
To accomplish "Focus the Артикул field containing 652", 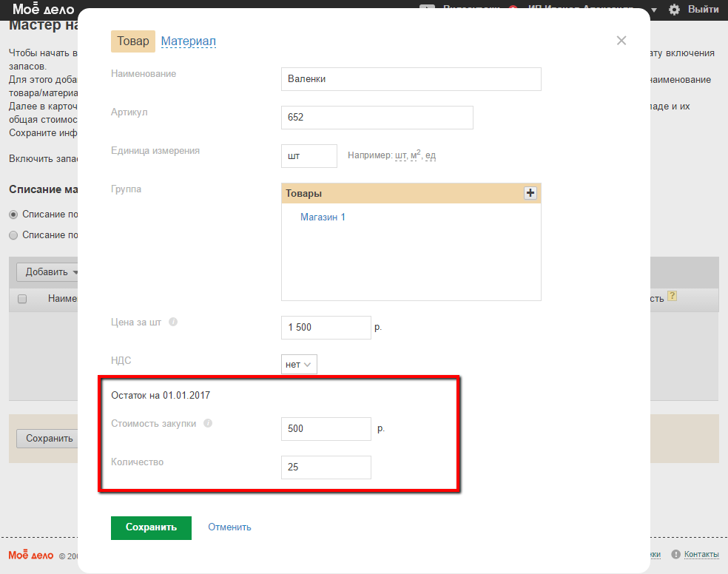I will (x=377, y=118).
